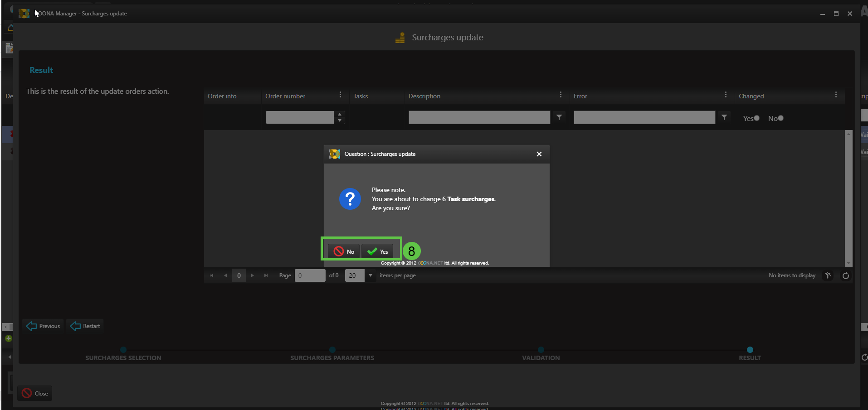This screenshot has width=868, height=410.
Task: Click the Order number filter field
Action: 299,117
